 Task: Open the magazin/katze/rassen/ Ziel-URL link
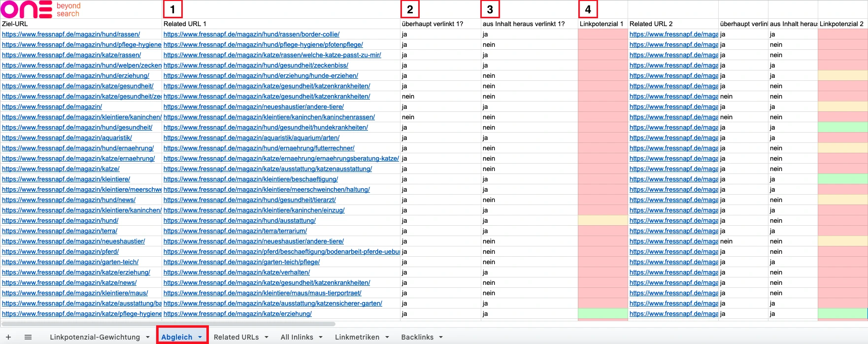point(71,55)
